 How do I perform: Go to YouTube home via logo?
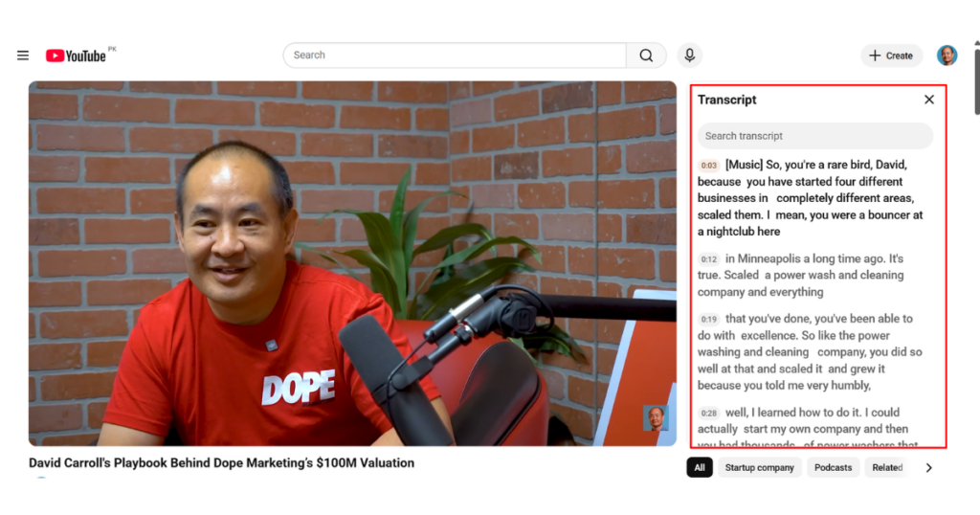click(76, 56)
